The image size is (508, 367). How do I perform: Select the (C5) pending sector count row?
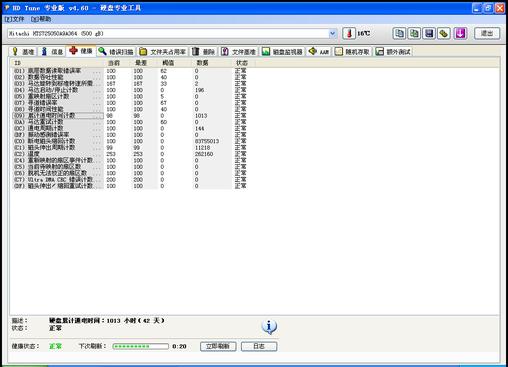[x=130, y=167]
